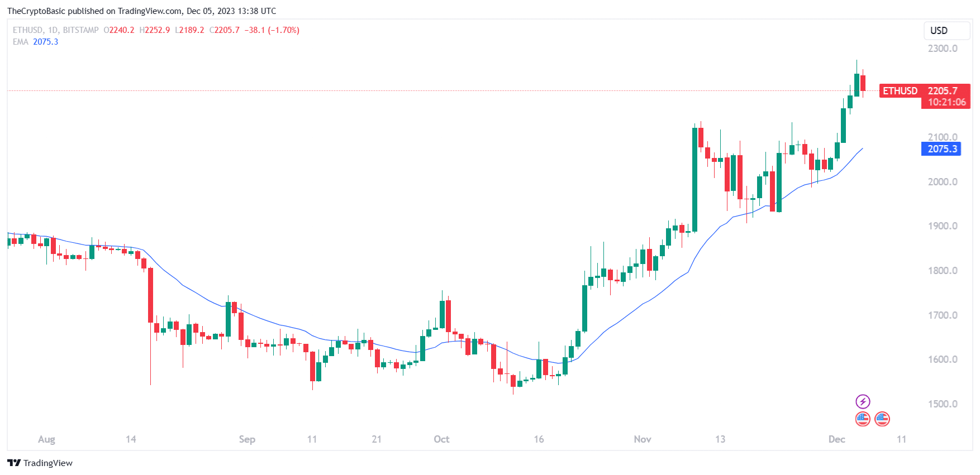Click the 10:21:06 bar countdown timer
The width and height of the screenshot is (980, 475).
(946, 102)
